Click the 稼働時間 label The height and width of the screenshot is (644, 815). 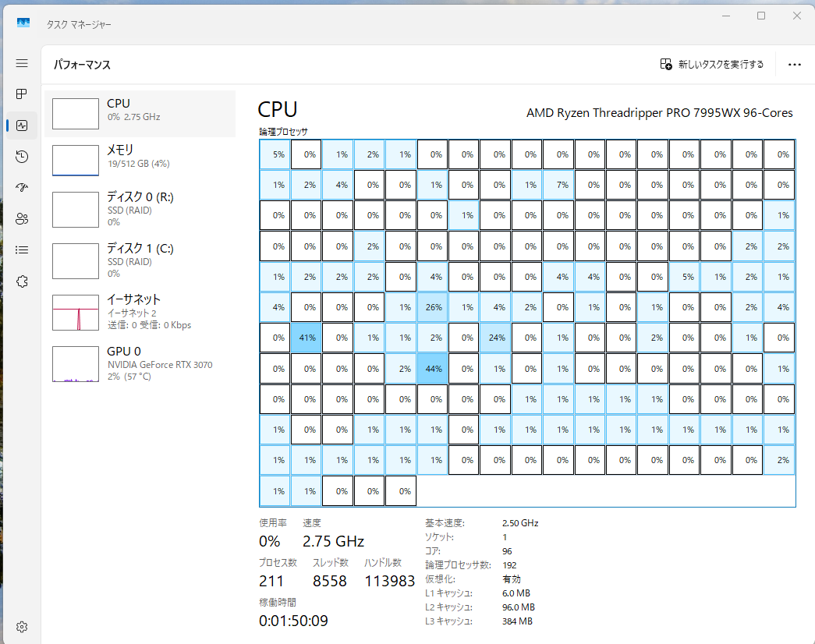point(278,603)
